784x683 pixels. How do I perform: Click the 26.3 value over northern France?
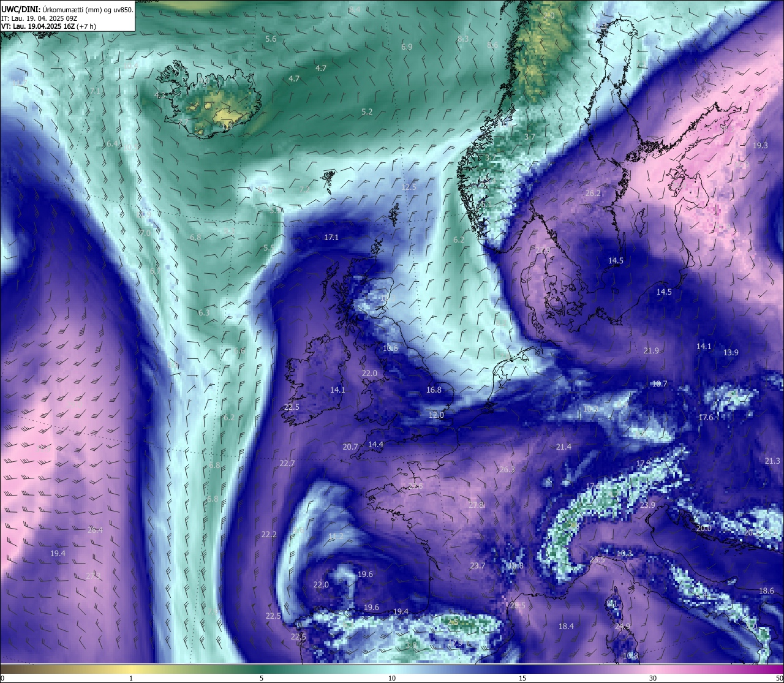coord(507,469)
